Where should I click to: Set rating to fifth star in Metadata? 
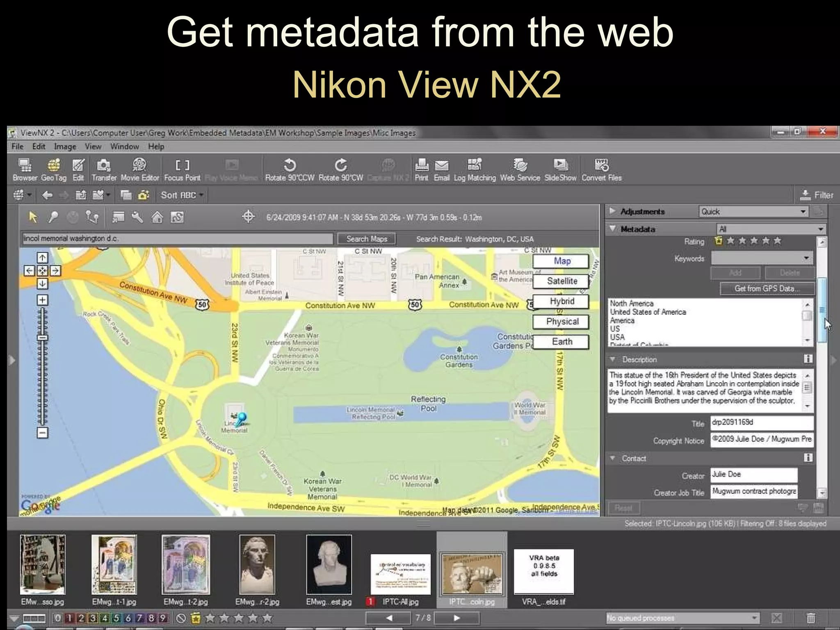(x=777, y=241)
